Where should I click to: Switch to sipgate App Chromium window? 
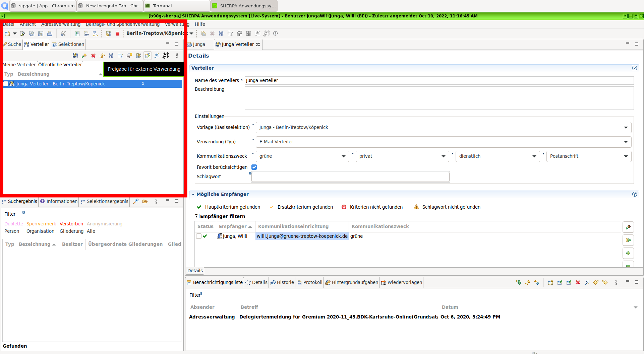tap(43, 6)
